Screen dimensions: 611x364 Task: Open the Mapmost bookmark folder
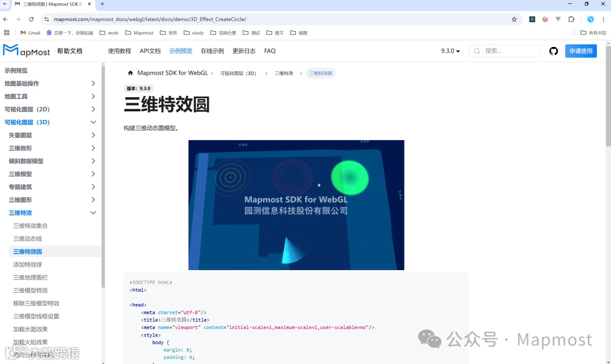click(x=139, y=33)
